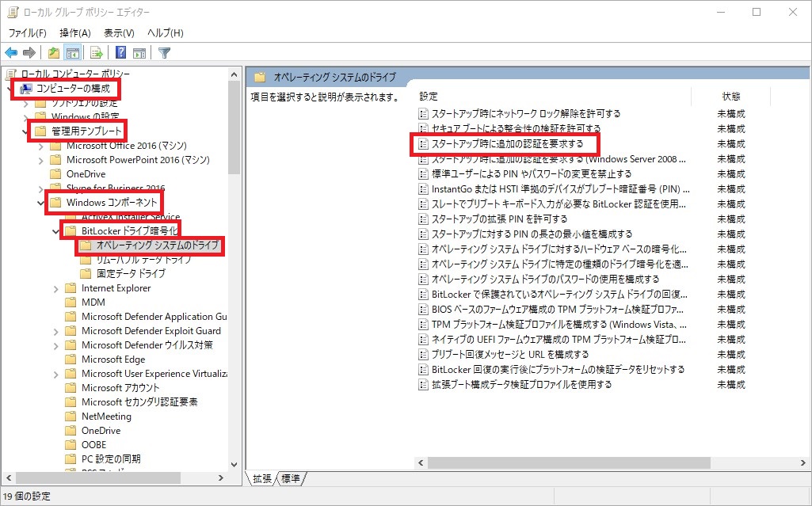Click the Forward arrow toolbar icon
This screenshot has width=812, height=506.
coord(29,53)
